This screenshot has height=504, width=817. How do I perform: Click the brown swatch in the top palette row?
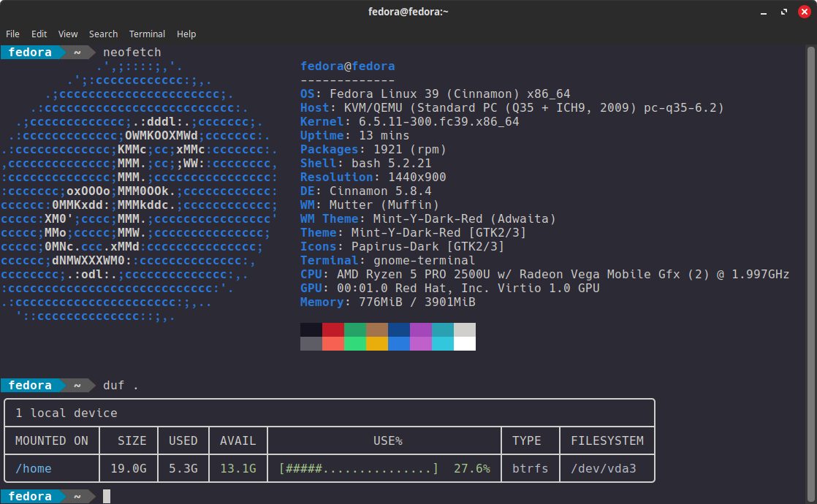(x=377, y=329)
